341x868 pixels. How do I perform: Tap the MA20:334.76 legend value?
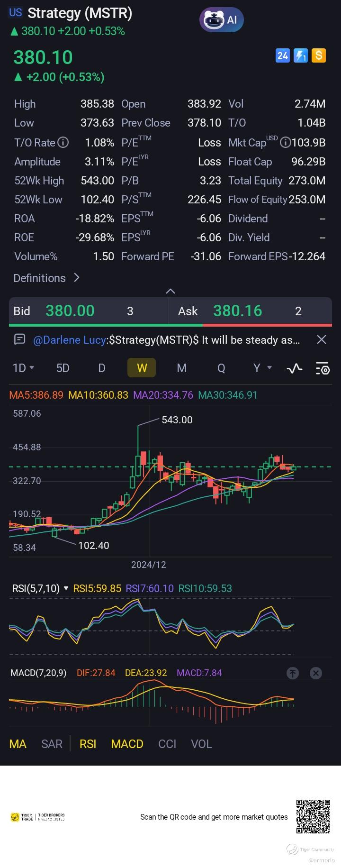163,395
